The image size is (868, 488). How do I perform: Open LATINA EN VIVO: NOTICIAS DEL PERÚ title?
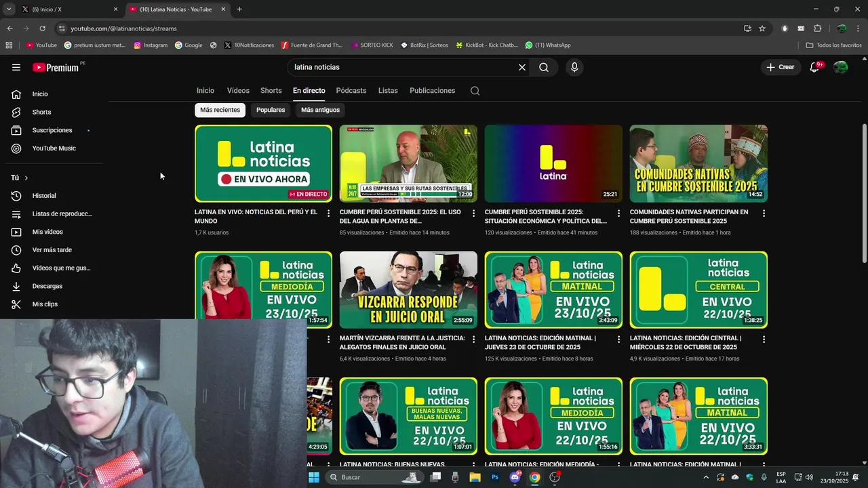tap(256, 216)
